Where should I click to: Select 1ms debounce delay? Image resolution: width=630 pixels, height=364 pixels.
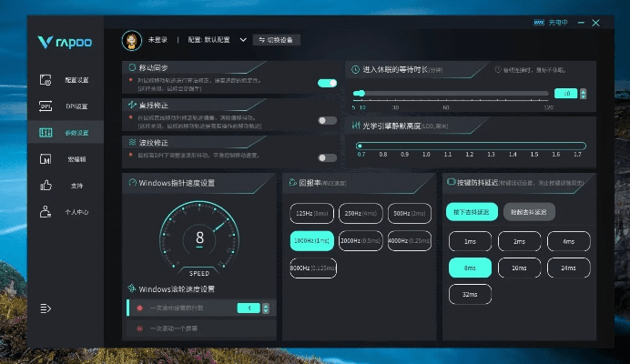coord(470,241)
